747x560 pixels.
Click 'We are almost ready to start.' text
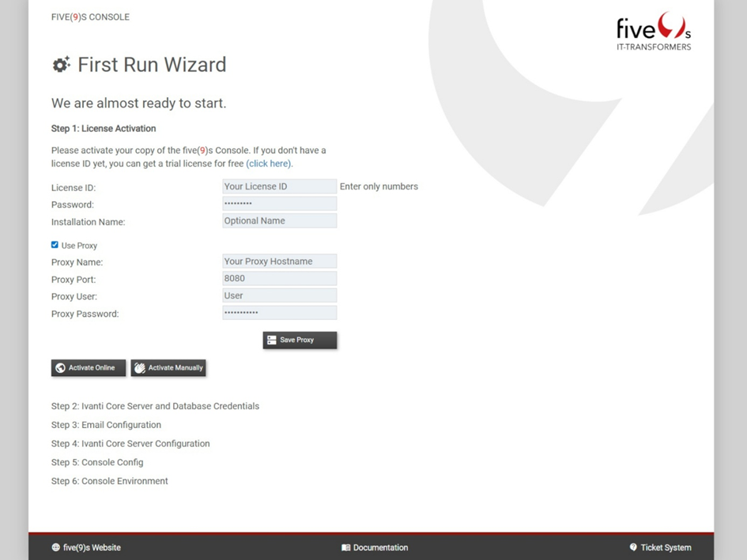138,103
